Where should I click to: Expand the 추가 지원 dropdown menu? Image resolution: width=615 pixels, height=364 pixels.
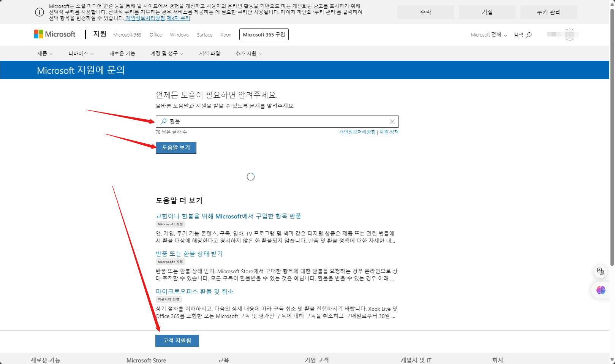[x=248, y=54]
